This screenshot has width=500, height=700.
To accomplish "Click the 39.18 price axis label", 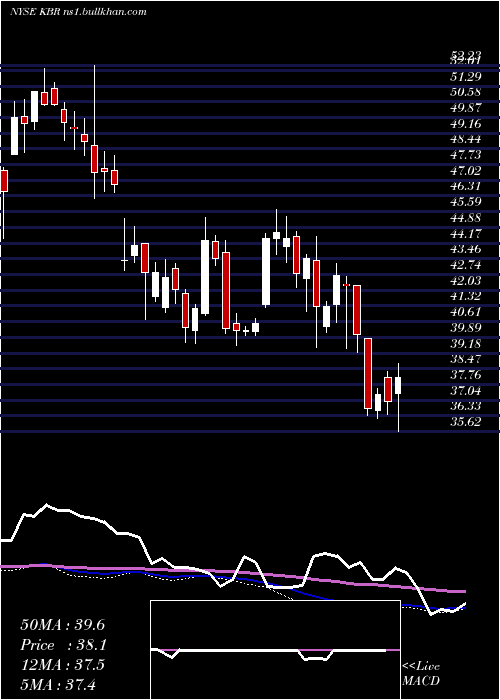I will (x=466, y=343).
